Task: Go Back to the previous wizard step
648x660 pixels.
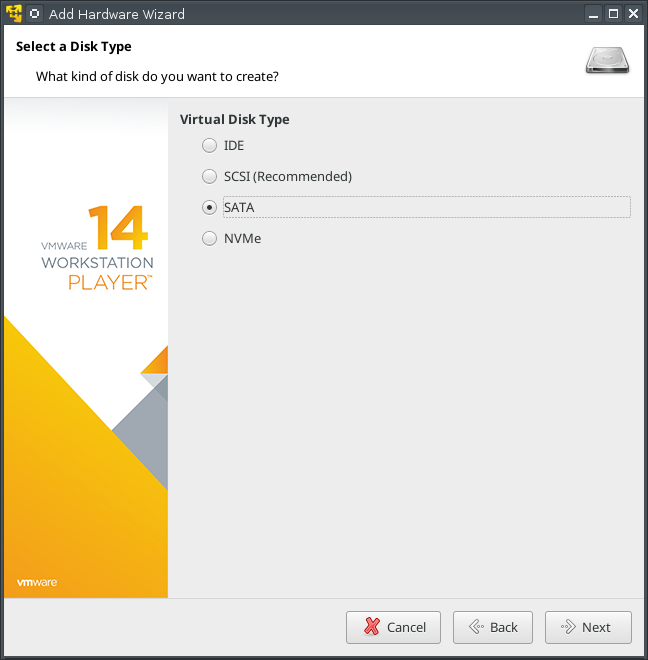Action: point(493,627)
